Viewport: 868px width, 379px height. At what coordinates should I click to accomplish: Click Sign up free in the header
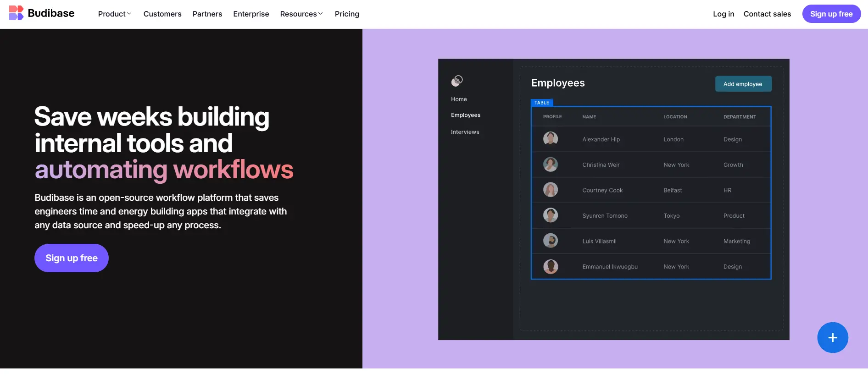point(831,14)
